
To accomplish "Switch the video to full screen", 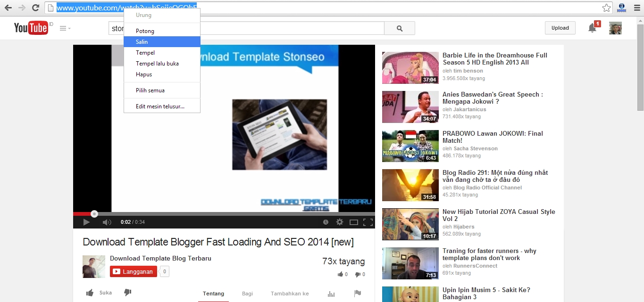I will point(368,222).
